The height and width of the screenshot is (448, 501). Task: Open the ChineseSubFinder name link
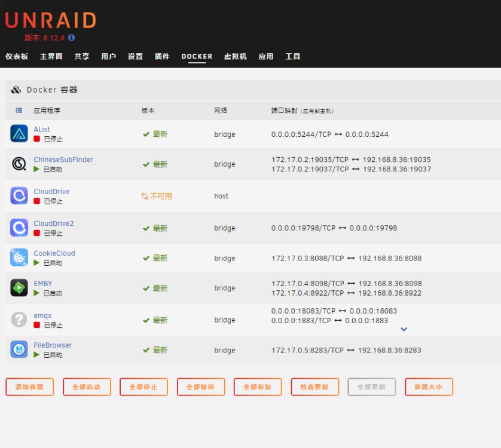click(63, 159)
